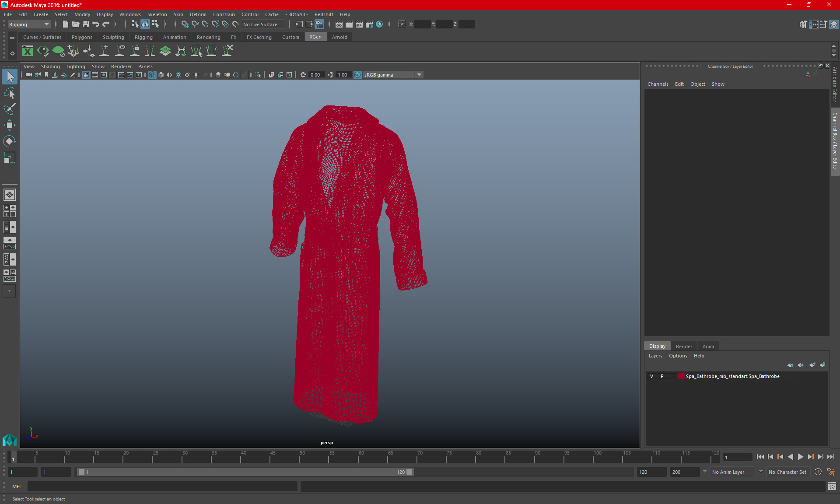Select the arrow Select tool
The image size is (840, 504).
[10, 77]
